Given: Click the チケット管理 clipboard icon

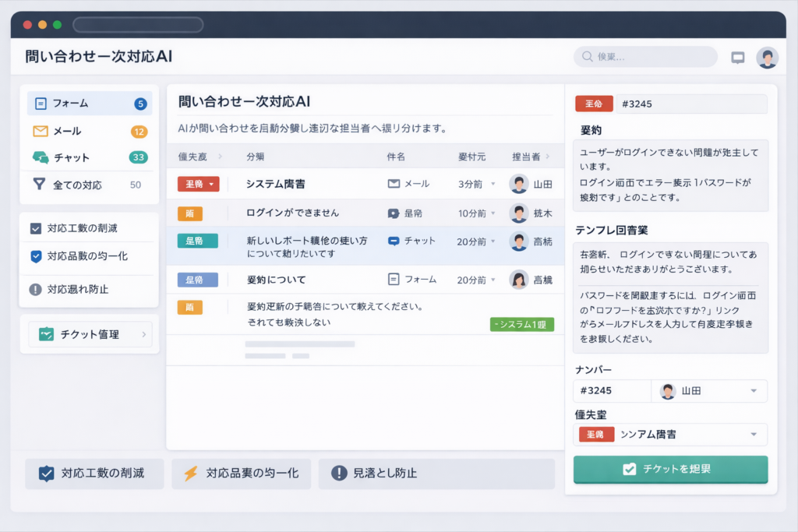Looking at the screenshot, I should [46, 334].
